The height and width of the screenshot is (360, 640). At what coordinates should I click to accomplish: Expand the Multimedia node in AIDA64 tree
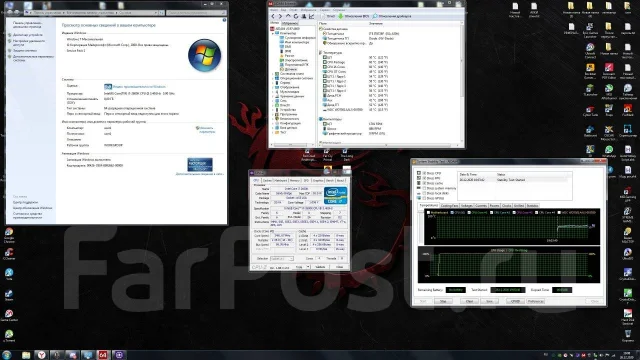point(273,91)
